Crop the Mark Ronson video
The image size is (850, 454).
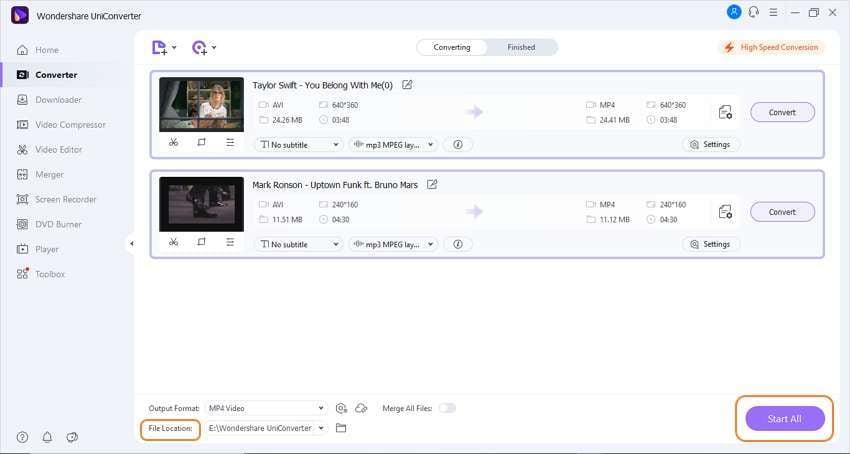pos(202,242)
